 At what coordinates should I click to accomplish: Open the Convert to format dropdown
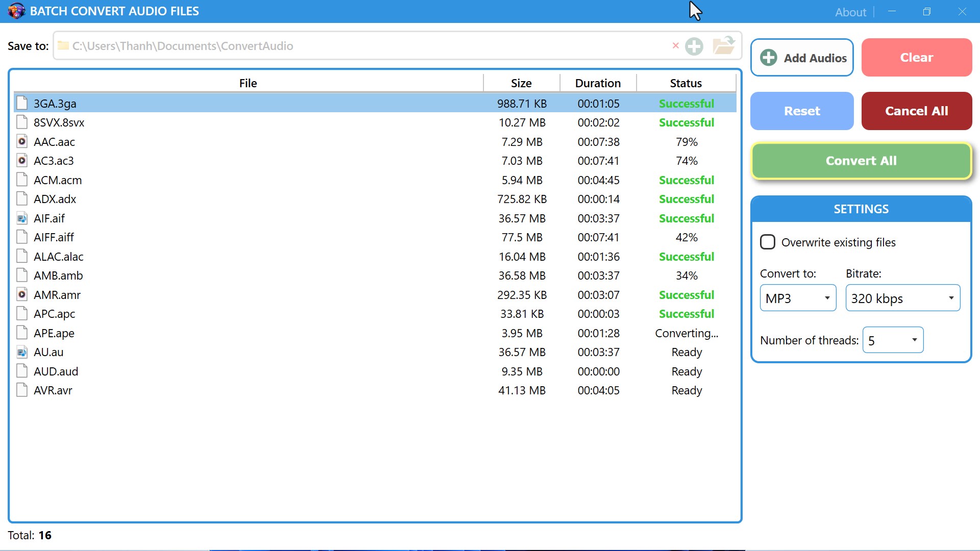click(x=798, y=298)
